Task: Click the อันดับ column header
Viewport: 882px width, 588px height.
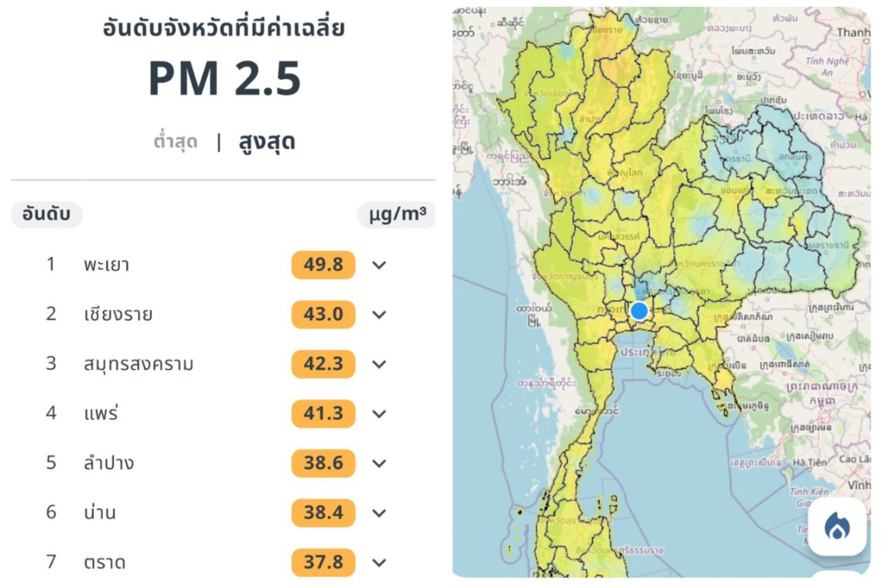Action: pyautogui.click(x=46, y=214)
